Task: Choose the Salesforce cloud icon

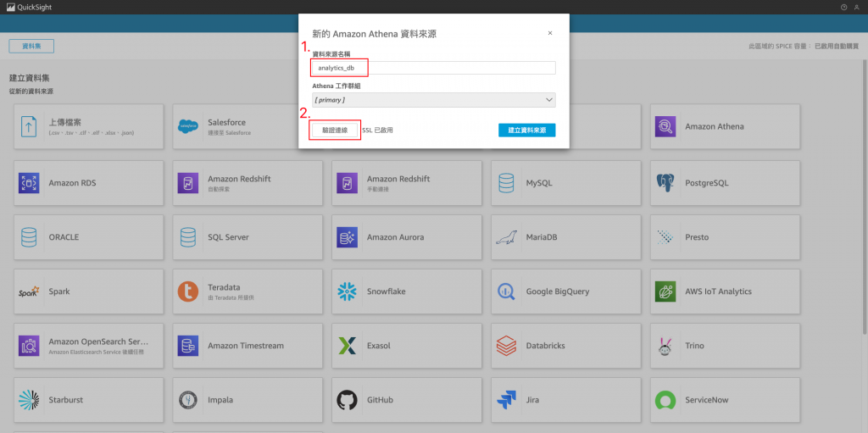Action: pyautogui.click(x=187, y=126)
